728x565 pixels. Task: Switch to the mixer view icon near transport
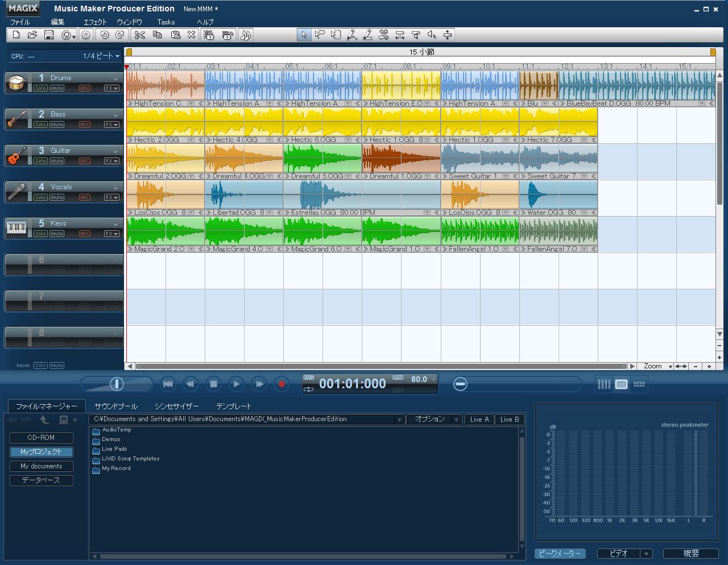click(603, 384)
